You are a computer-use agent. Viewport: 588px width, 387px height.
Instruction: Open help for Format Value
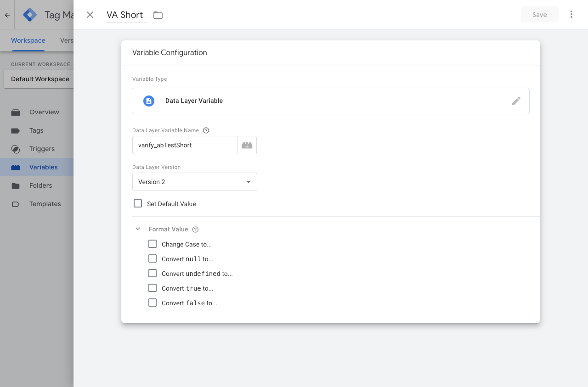pos(195,230)
